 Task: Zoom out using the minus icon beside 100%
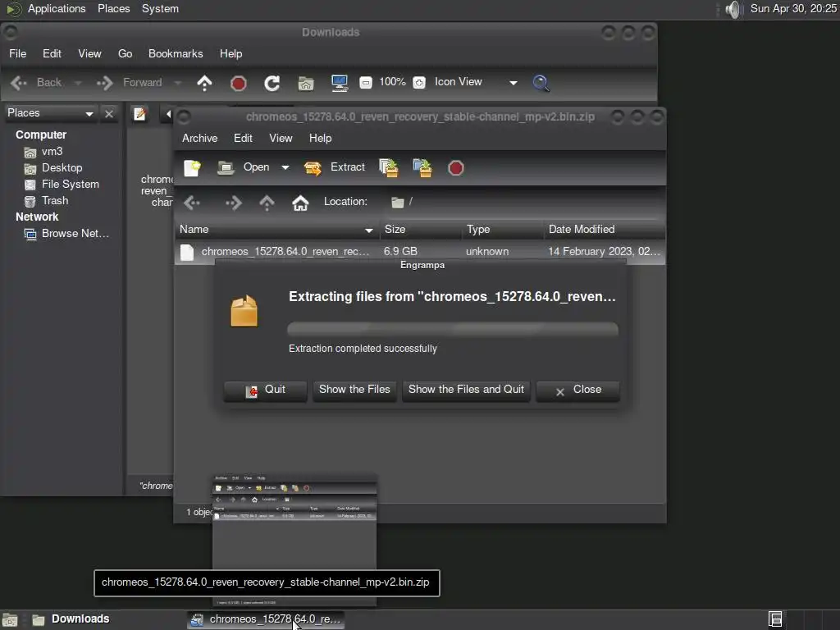coord(365,83)
